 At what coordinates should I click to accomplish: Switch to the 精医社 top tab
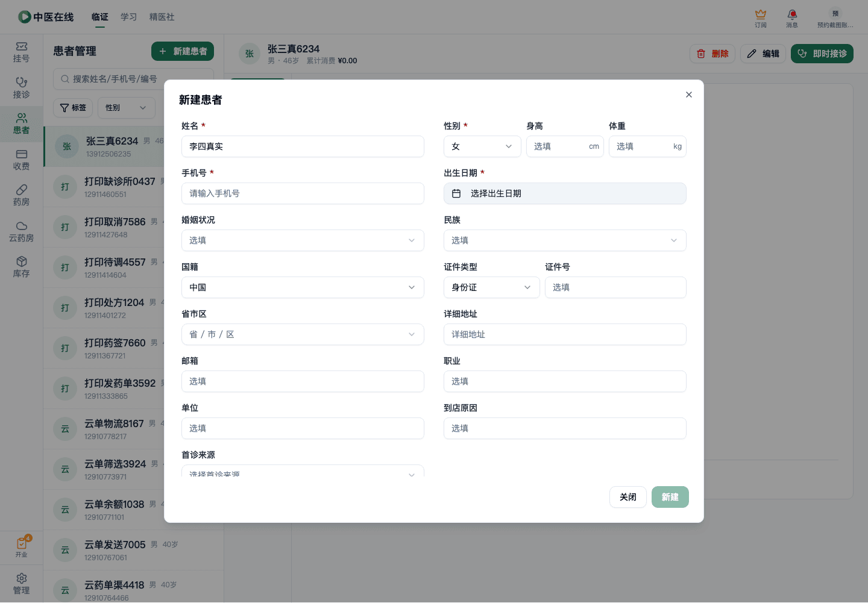tap(162, 17)
